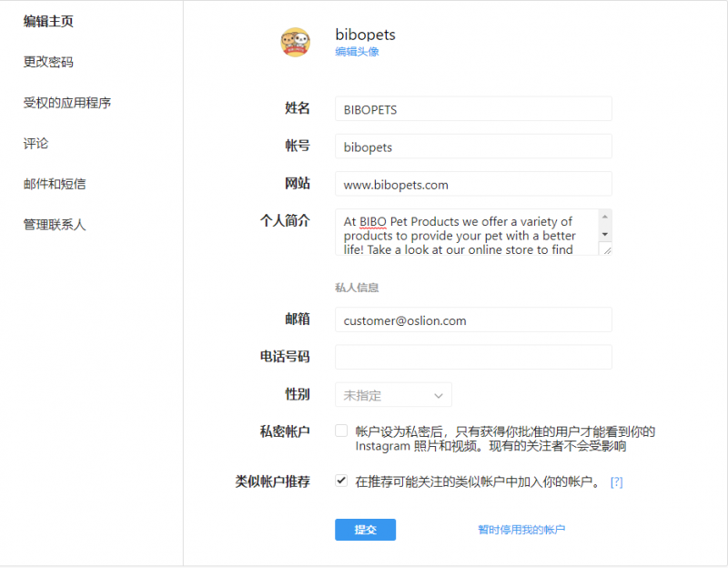Select 管理联系人 in sidebar
Viewport: 728px width, 568px height.
(x=55, y=224)
